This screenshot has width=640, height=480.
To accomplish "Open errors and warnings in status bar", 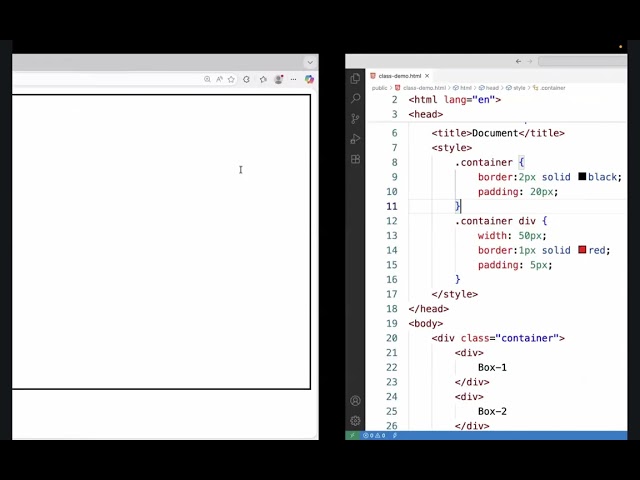I will [x=374, y=435].
